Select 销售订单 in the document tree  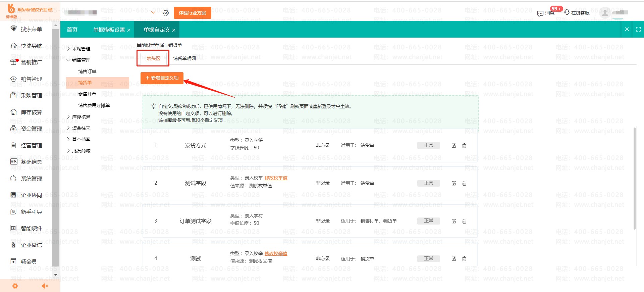(87, 71)
